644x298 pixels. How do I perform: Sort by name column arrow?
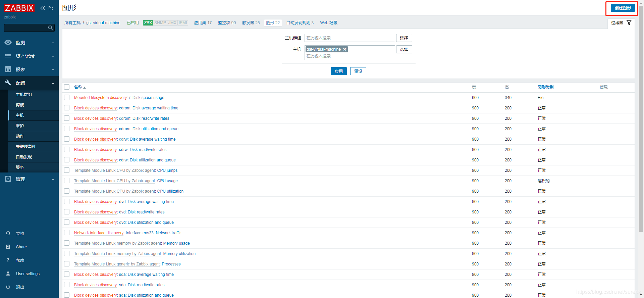85,88
